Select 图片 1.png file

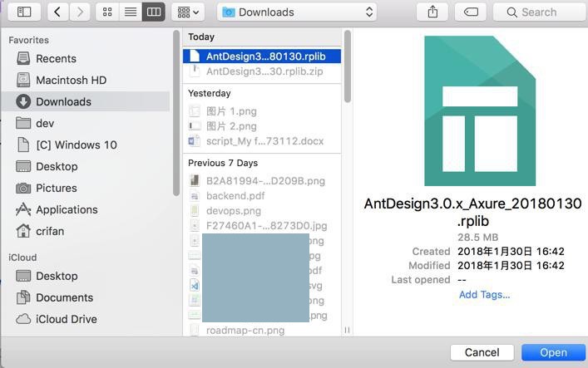click(x=262, y=111)
